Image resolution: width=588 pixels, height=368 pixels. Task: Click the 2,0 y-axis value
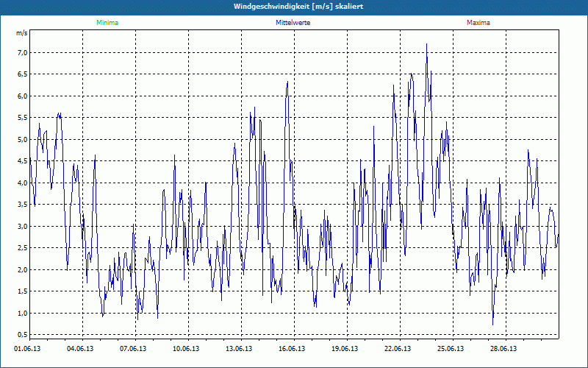point(24,269)
